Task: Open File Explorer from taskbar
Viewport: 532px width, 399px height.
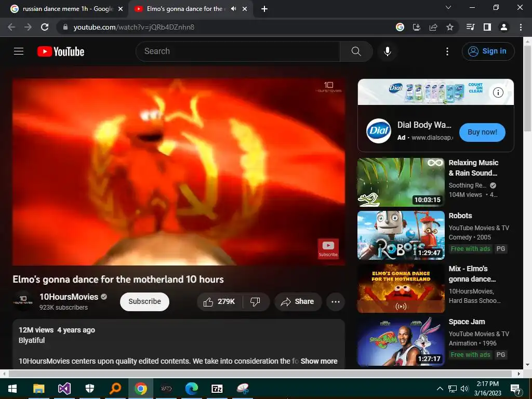Action: (38, 388)
